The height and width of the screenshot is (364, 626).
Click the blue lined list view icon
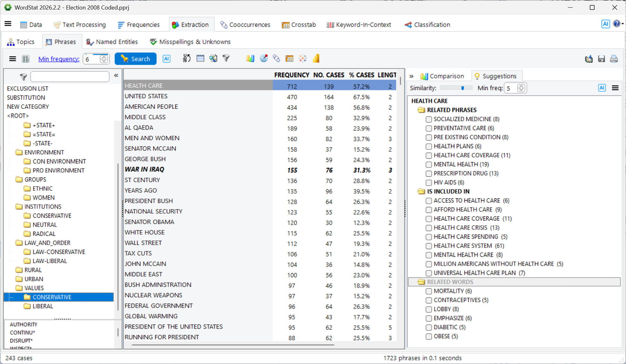point(200,58)
